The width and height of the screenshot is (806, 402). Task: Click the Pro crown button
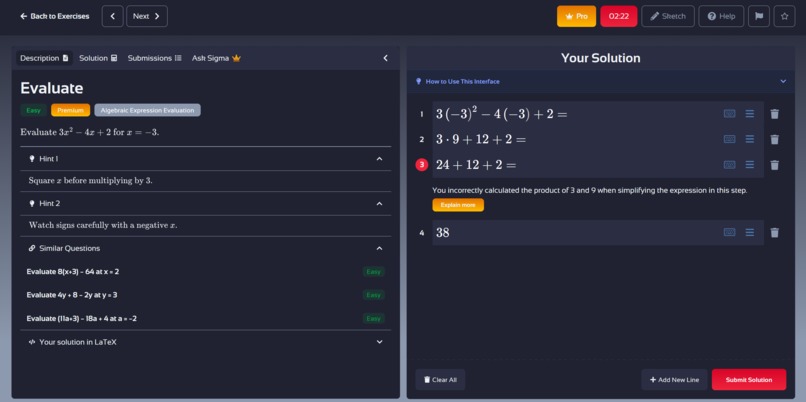click(576, 16)
